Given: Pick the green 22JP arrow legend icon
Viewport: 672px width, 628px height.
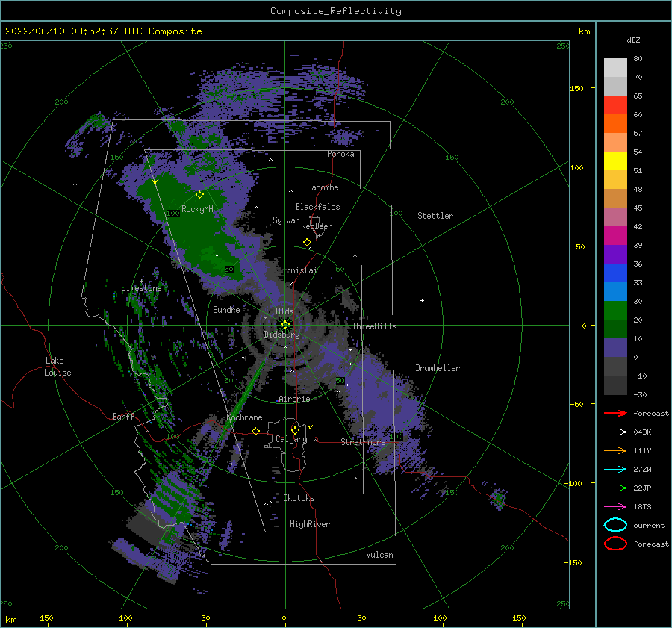Looking at the screenshot, I should 615,488.
